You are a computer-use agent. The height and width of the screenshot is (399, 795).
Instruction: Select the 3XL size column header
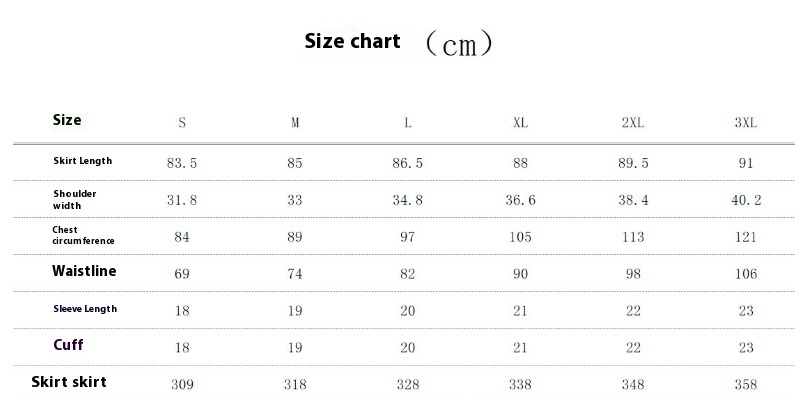pos(746,123)
